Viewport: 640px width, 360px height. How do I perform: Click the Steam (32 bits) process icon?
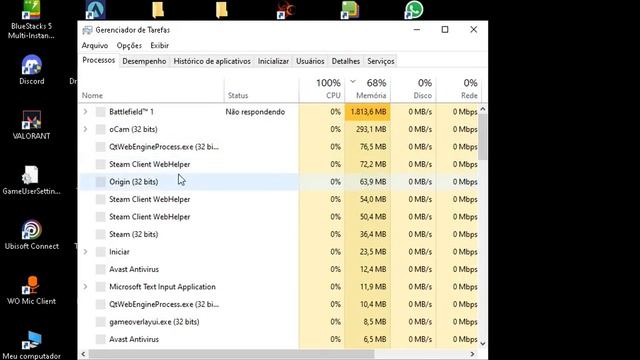100,234
